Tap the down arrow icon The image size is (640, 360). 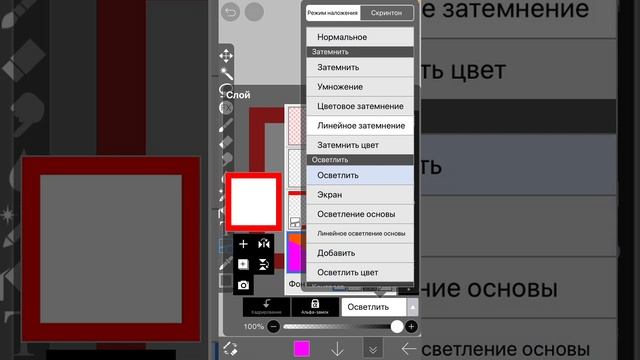click(337, 349)
